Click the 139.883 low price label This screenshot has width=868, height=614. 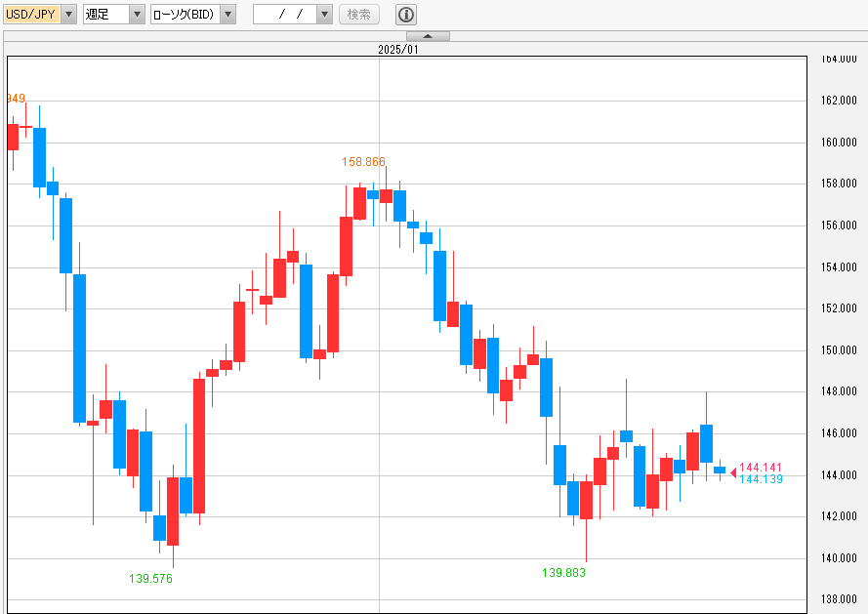pos(563,572)
